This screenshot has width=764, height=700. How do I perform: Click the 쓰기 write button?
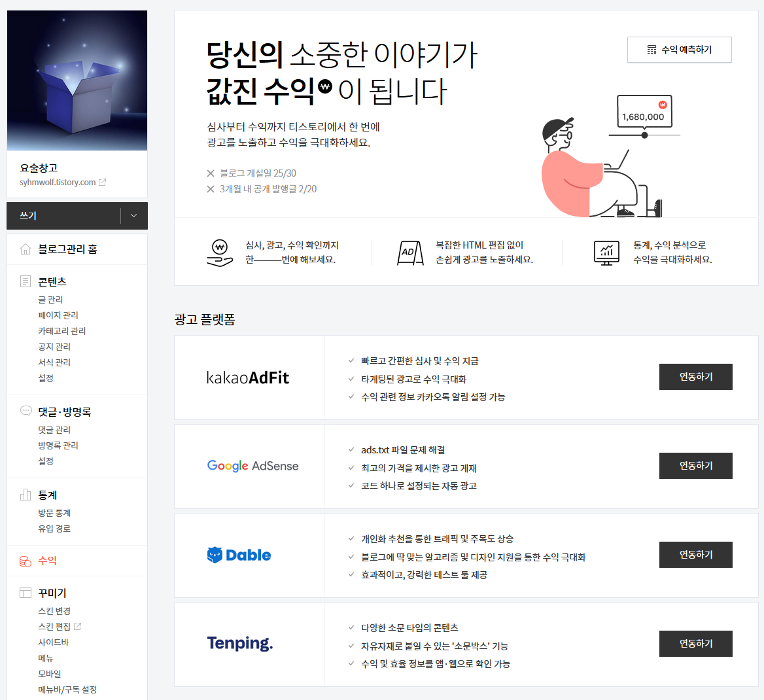tap(64, 216)
